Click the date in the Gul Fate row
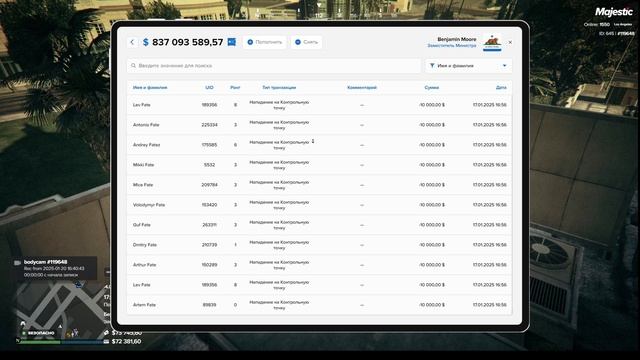 (x=490, y=225)
